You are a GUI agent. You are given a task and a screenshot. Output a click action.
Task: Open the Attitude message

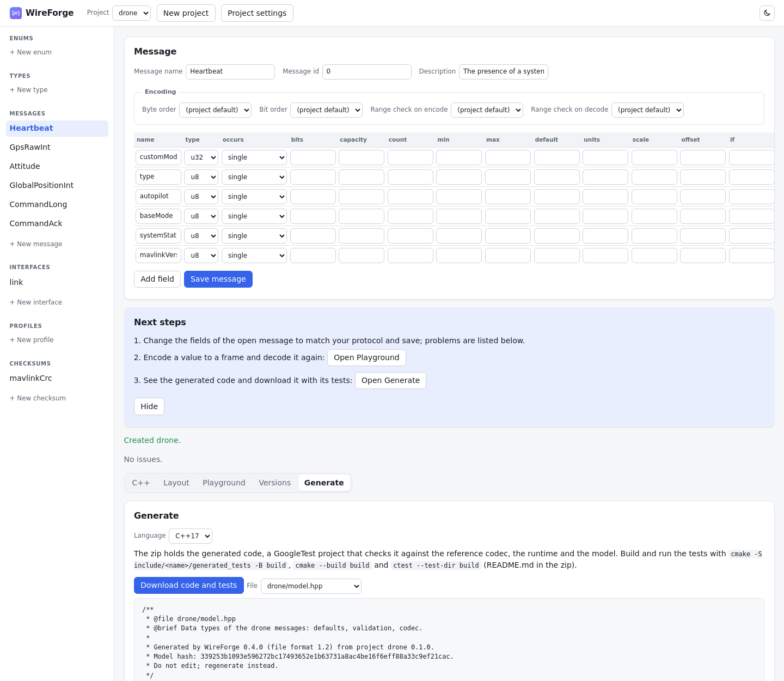coord(57,166)
